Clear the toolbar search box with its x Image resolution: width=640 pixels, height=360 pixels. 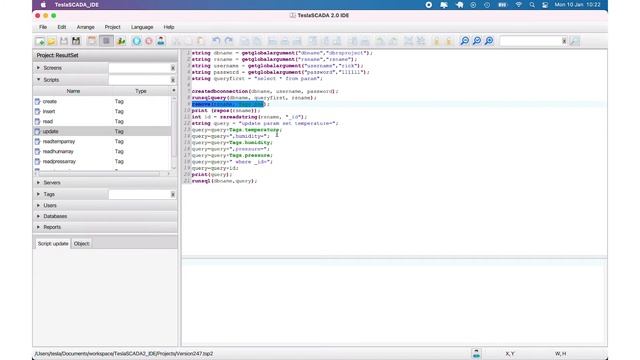[564, 41]
